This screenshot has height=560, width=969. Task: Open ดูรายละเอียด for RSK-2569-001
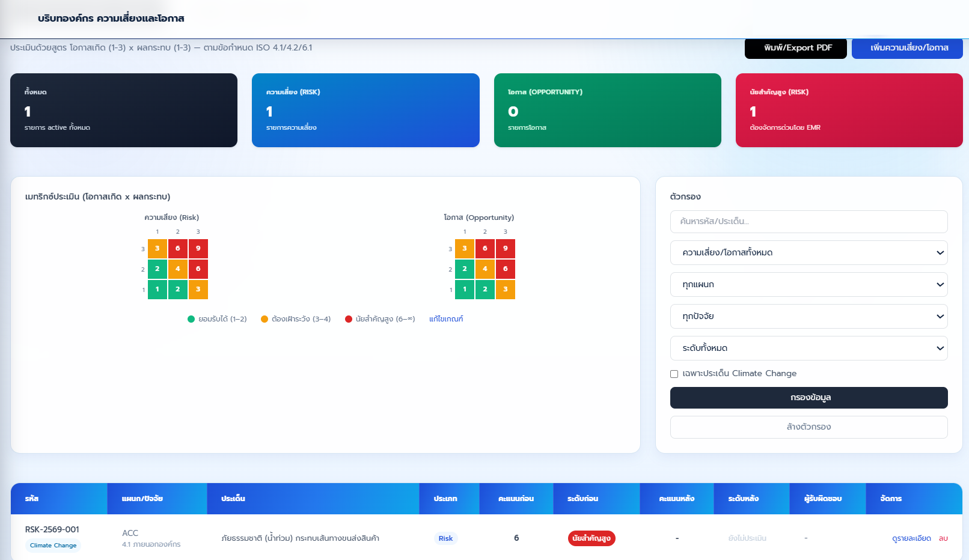tap(911, 538)
